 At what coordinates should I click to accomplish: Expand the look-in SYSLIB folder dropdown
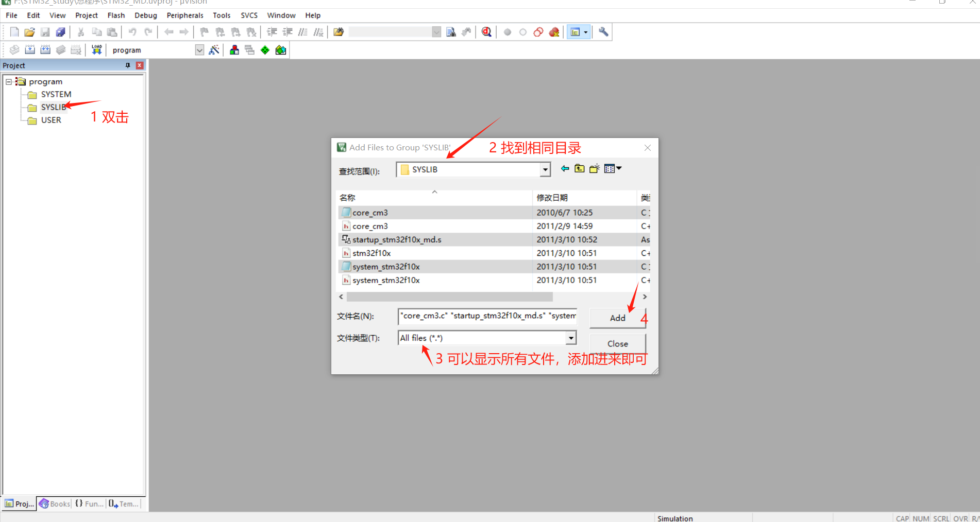point(545,169)
